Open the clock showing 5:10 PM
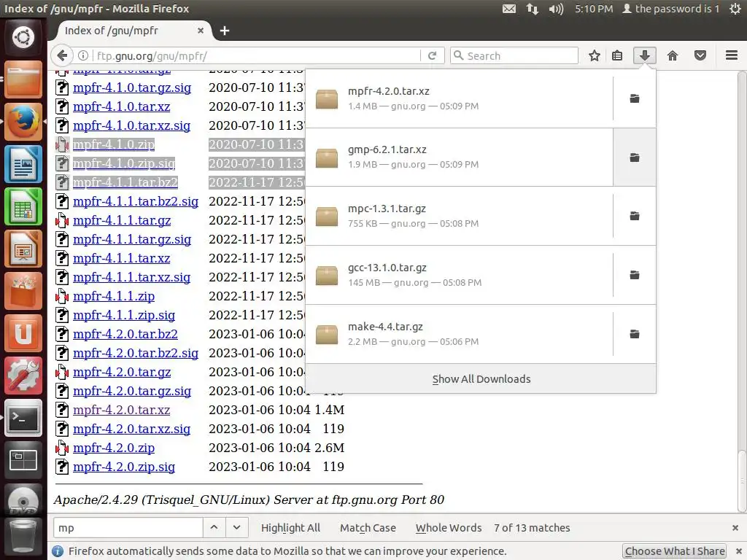The image size is (747, 560). (x=593, y=9)
